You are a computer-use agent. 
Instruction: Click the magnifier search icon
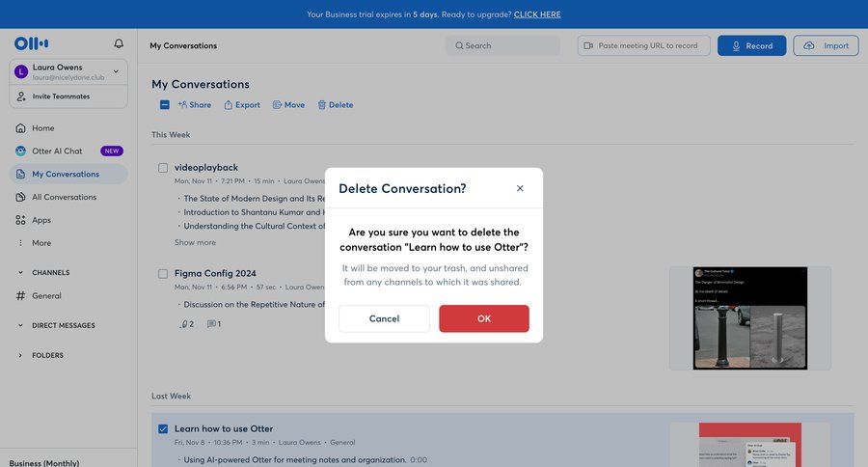[x=459, y=46]
